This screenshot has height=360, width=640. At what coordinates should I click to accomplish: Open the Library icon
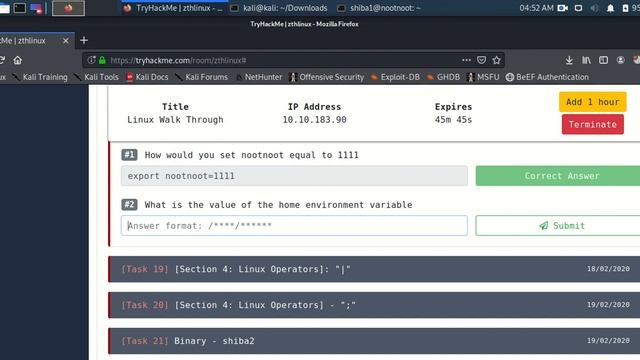586,60
